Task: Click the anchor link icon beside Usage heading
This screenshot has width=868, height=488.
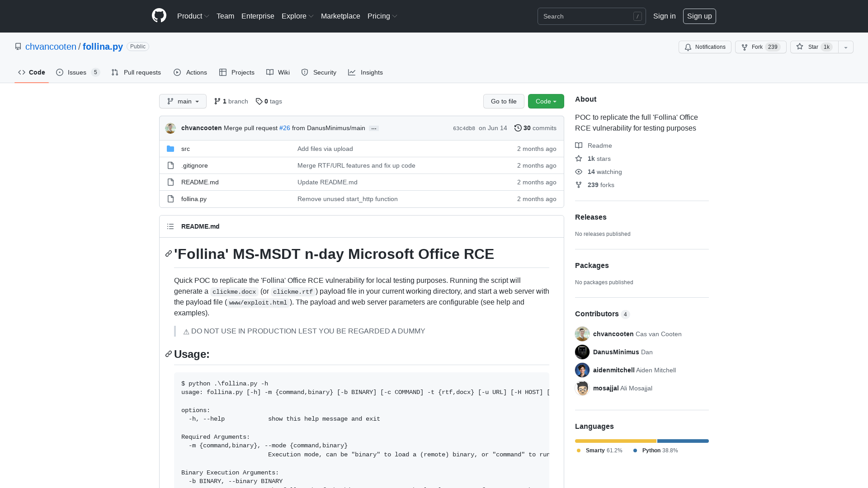Action: 169,354
